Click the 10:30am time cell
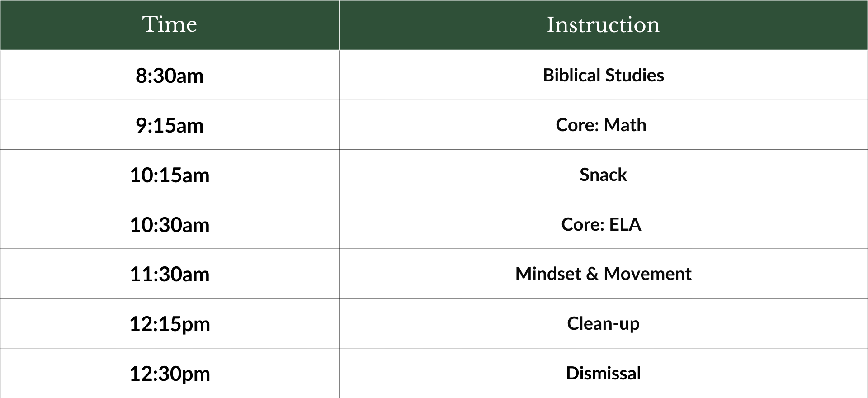The width and height of the screenshot is (868, 398). click(x=170, y=224)
